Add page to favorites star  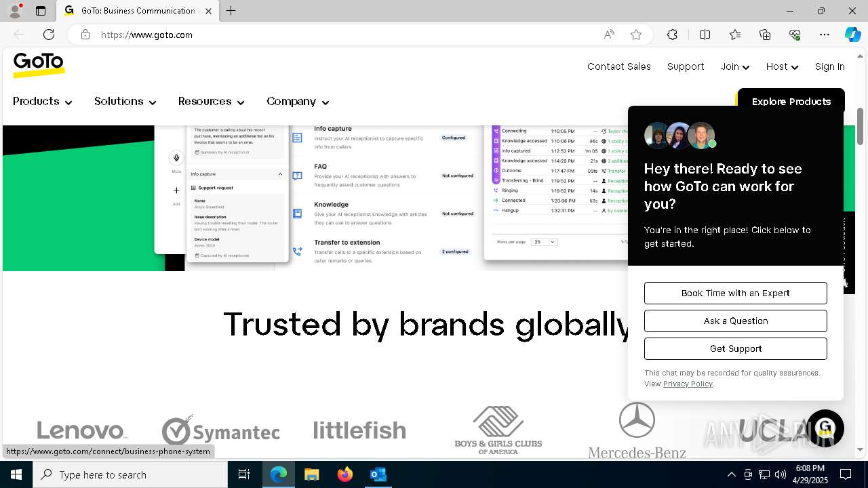click(x=636, y=35)
